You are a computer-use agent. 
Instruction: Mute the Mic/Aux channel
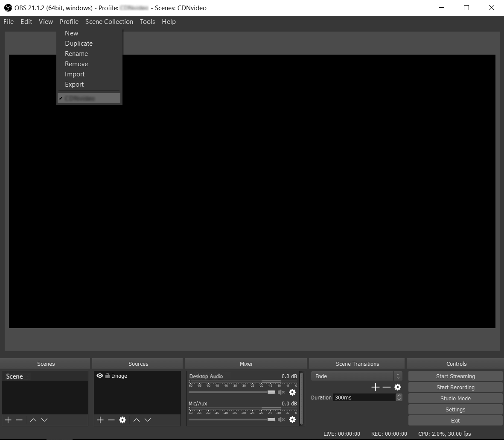point(281,420)
